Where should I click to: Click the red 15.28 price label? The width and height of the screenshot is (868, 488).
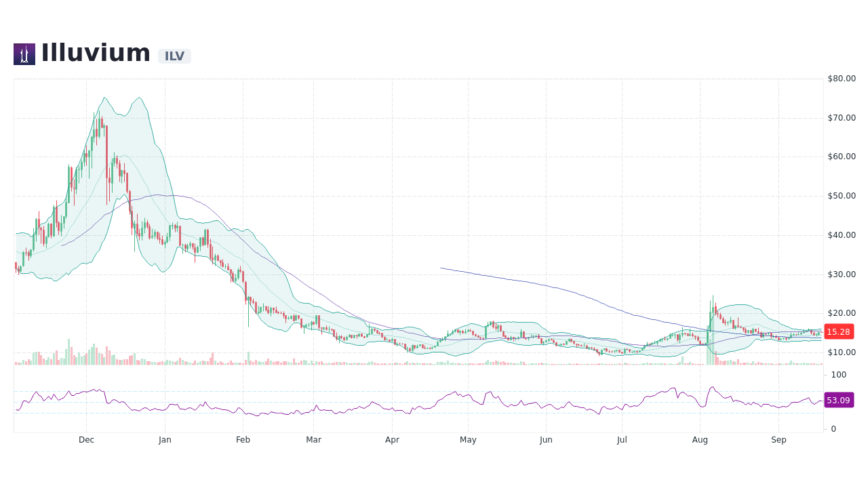[838, 332]
